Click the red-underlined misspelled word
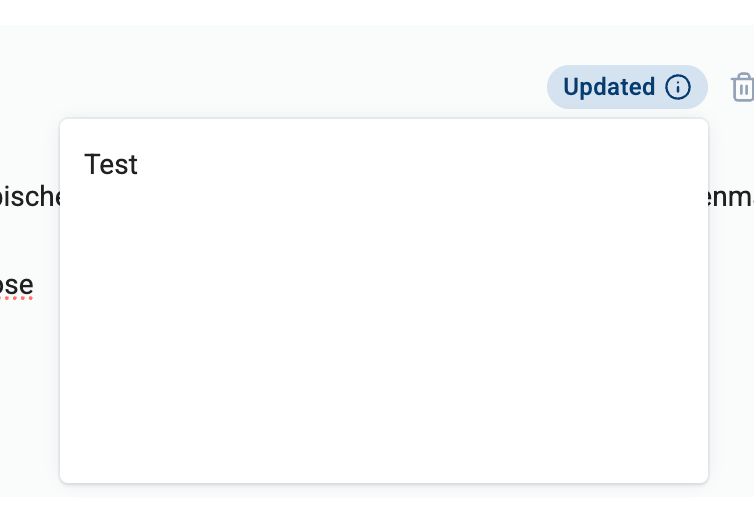Screen dimensions: 754x518 [16, 285]
